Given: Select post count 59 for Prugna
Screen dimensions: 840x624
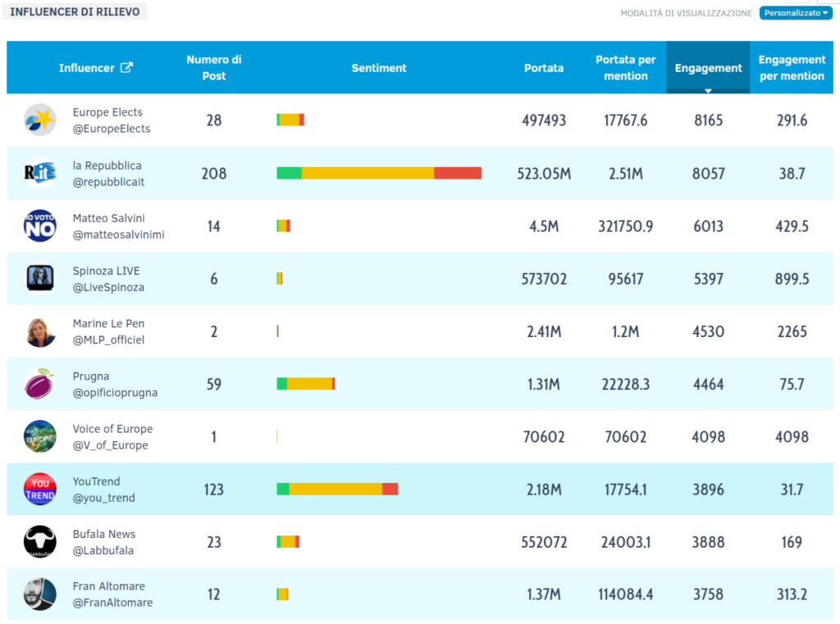Looking at the screenshot, I should (214, 384).
